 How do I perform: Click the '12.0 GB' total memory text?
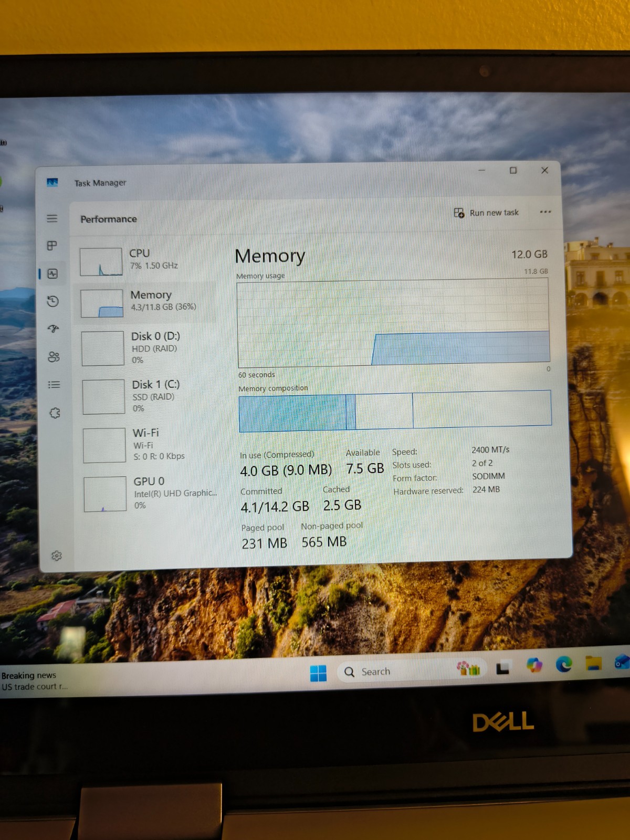point(530,254)
